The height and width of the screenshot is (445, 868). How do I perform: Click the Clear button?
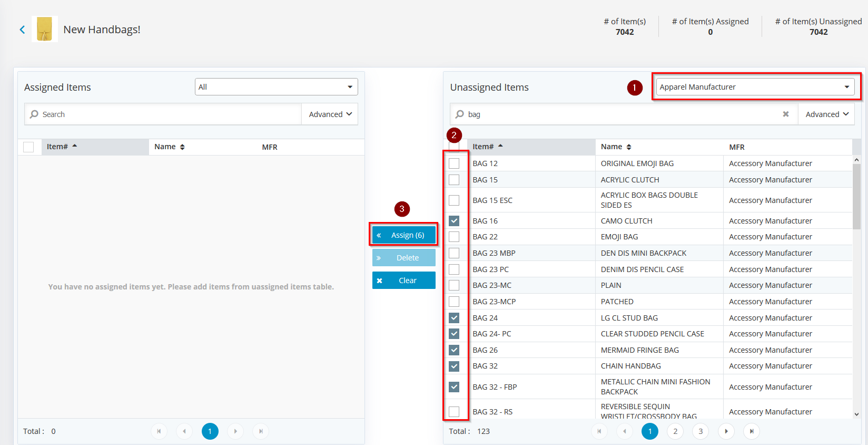tap(404, 280)
